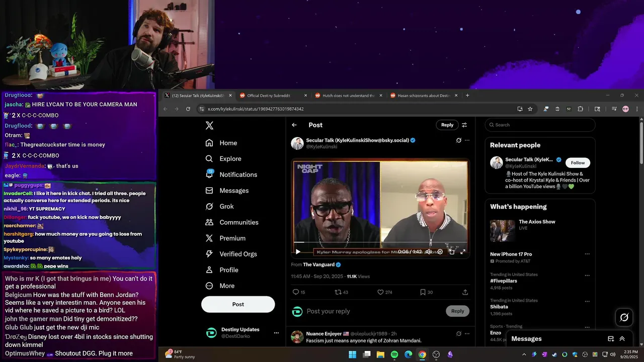Follow Secular Talk in Relevant people

coord(578,163)
